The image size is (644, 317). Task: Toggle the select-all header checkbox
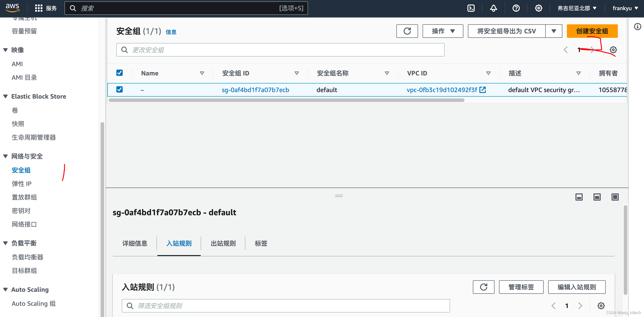[x=120, y=73]
